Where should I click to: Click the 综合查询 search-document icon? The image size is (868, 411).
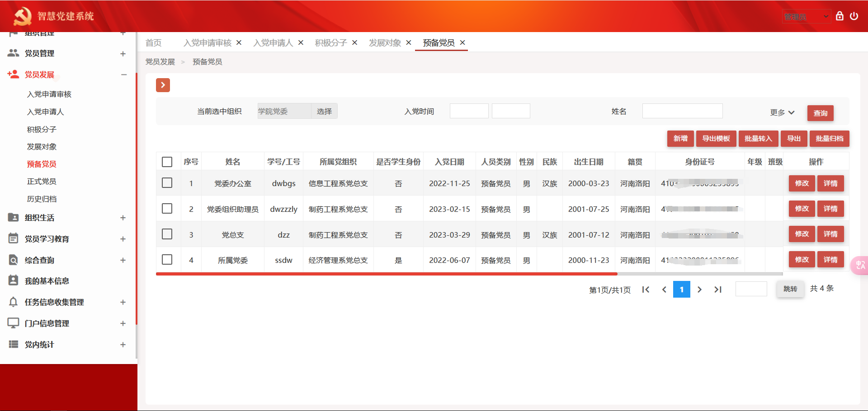[13, 260]
